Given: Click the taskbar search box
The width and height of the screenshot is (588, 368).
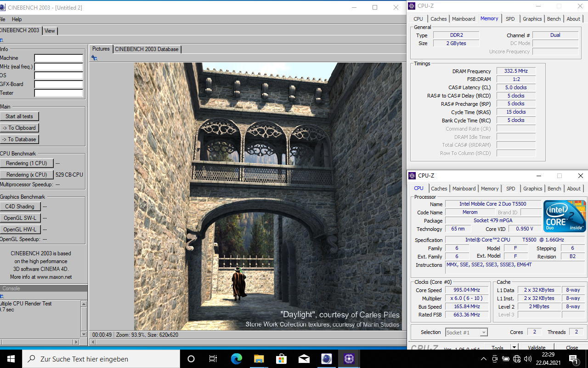Looking at the screenshot, I should (101, 359).
